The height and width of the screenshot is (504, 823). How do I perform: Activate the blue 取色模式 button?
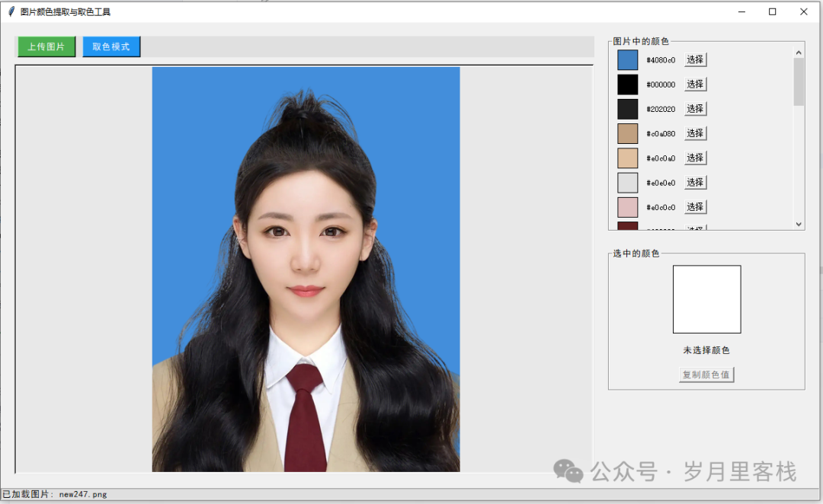111,46
